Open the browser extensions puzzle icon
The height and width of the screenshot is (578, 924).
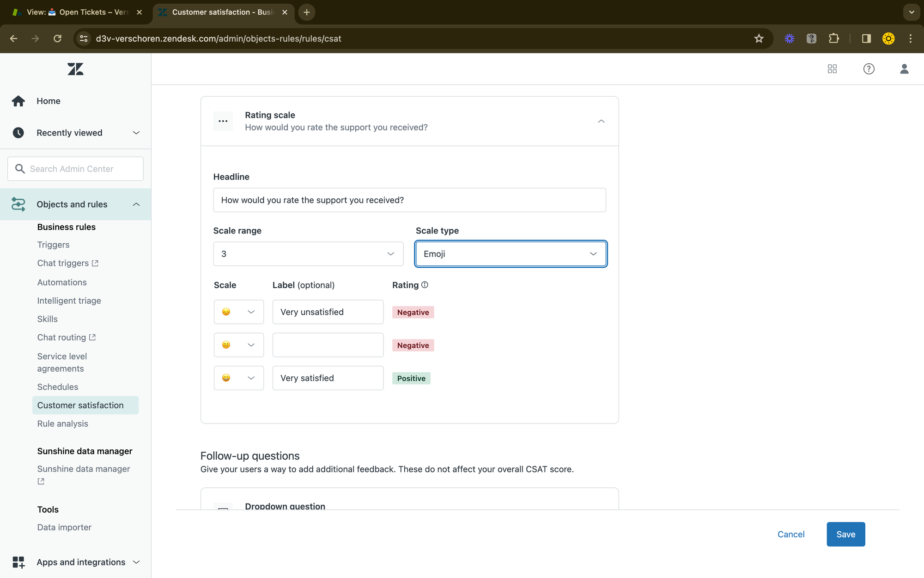834,38
